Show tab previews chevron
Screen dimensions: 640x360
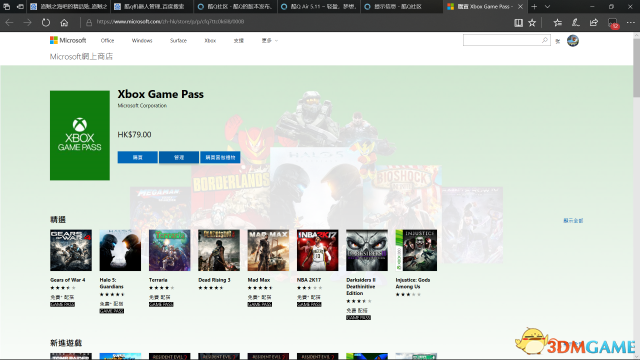pos(547,7)
